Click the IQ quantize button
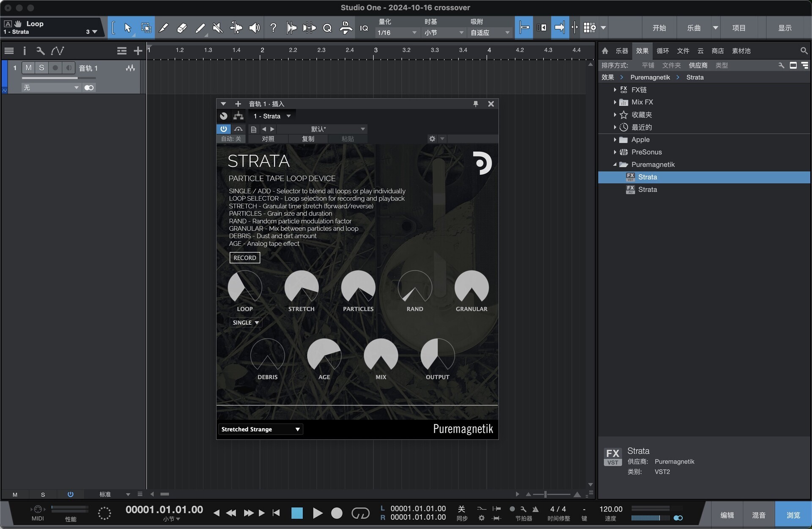 click(x=364, y=28)
